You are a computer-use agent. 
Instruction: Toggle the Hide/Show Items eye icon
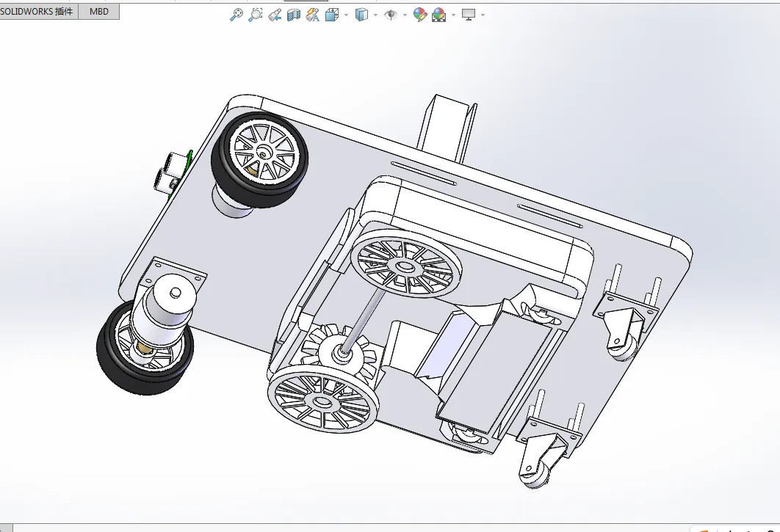coord(391,15)
